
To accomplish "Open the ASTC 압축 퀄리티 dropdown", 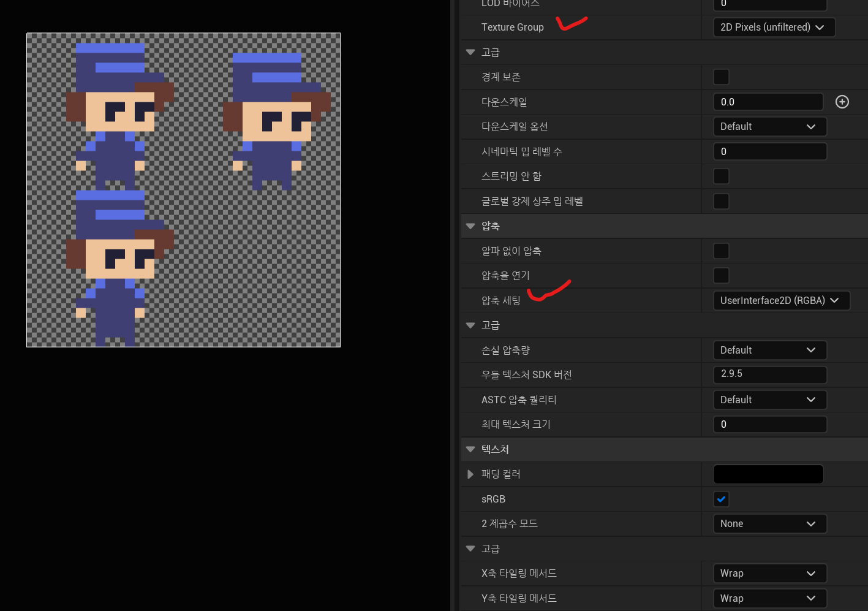I will pos(770,400).
